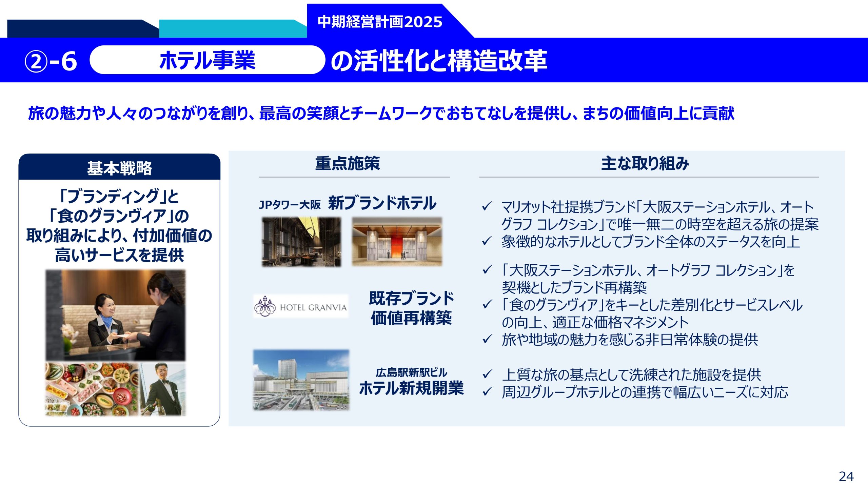Click the 重点施策 column heading
The image size is (868, 488).
(x=348, y=163)
